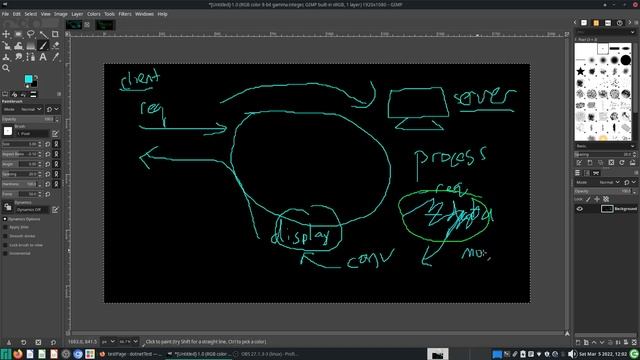Select the Fuzzy Select wand tool
640x360 pixels.
click(43, 34)
